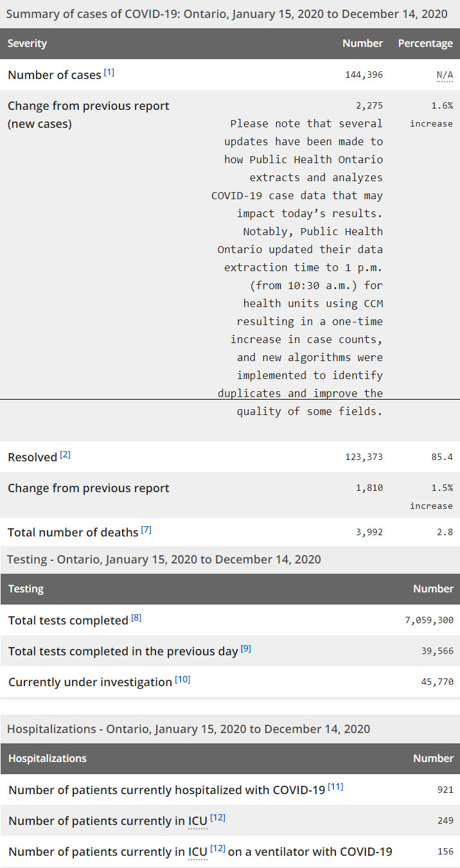Open footnote 8 after Total tests completed

pyautogui.click(x=136, y=618)
